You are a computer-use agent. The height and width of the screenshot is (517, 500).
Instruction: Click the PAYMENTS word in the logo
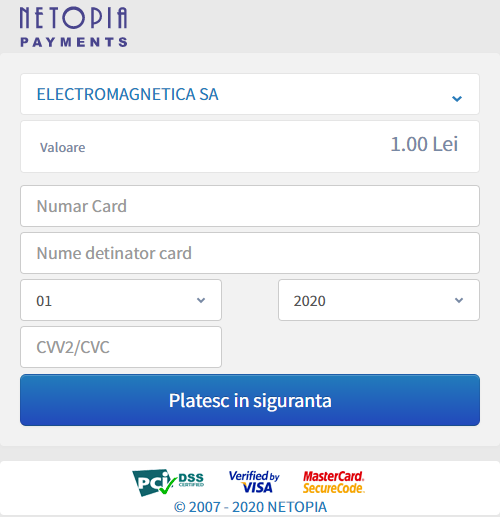click(74, 42)
